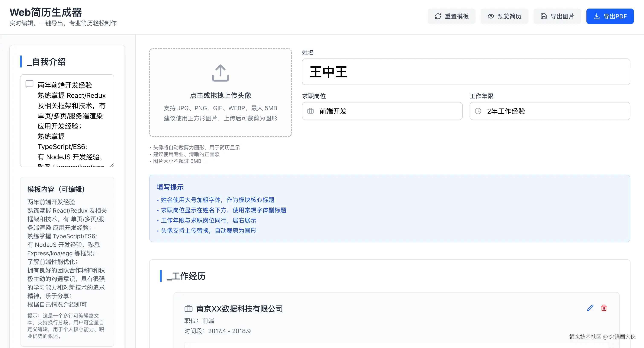Click the textarea resize handle corner
Viewport: 644px width, 348px height.
(x=112, y=165)
